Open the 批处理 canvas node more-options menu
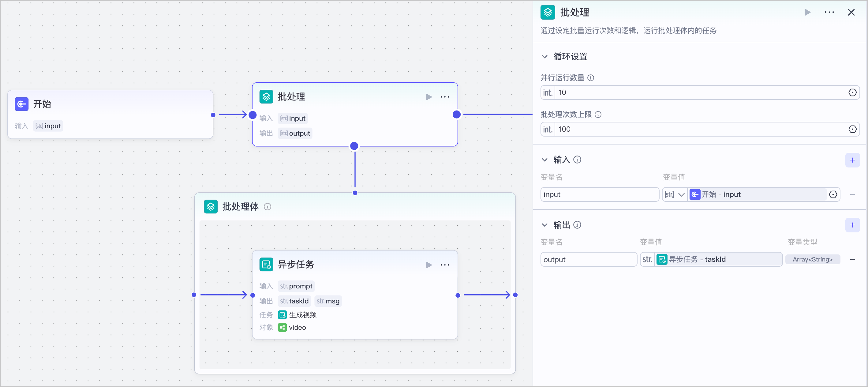The height and width of the screenshot is (387, 868). coord(445,97)
